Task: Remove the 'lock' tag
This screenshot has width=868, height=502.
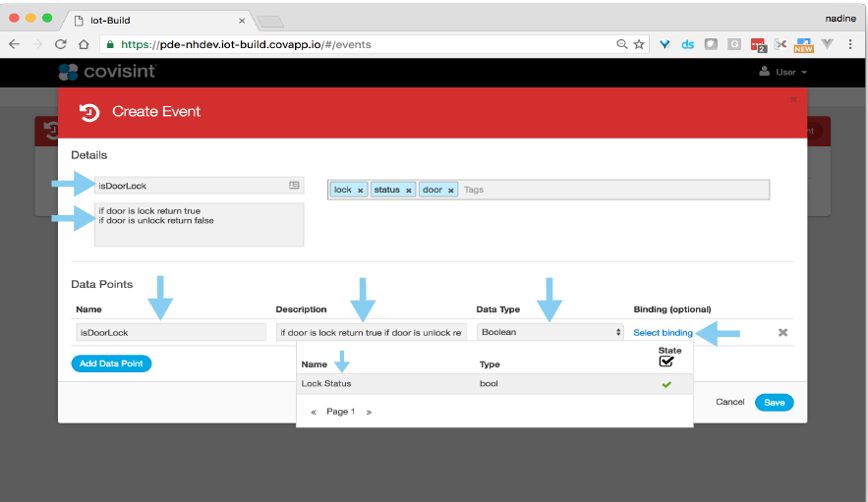Action: [x=360, y=191]
